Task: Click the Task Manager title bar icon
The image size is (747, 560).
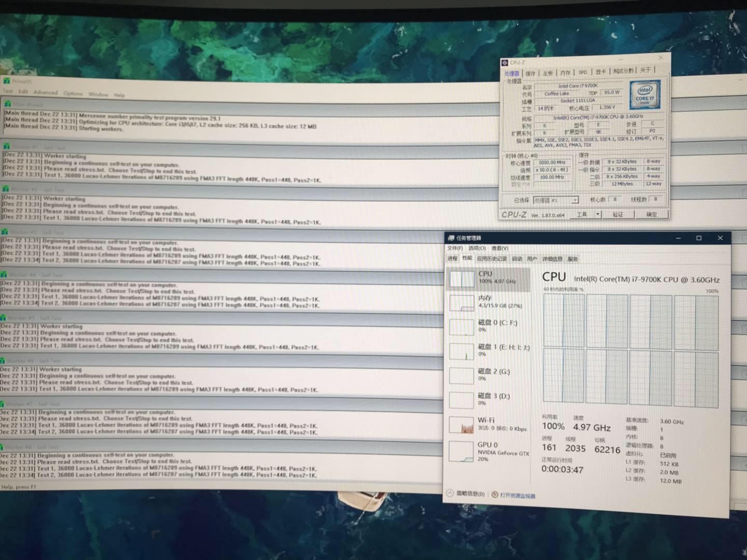Action: click(x=450, y=238)
